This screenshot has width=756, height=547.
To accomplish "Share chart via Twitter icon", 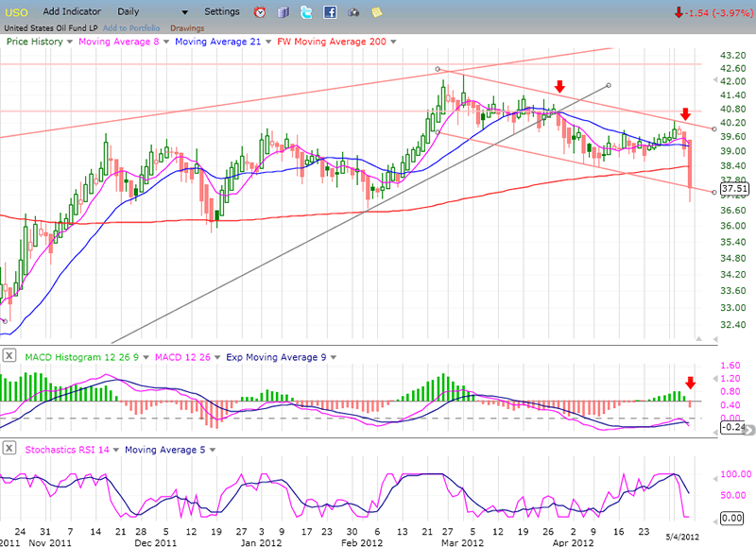I will pyautogui.click(x=306, y=12).
